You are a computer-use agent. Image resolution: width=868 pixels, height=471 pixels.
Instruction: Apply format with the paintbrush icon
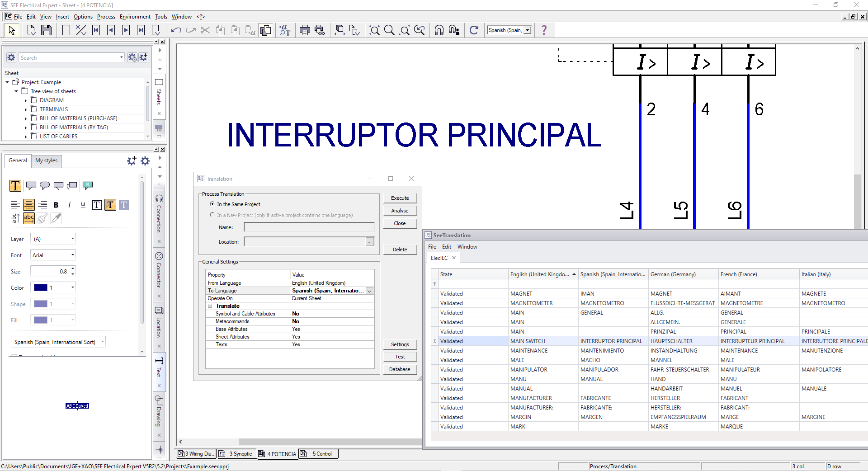[x=42, y=218]
